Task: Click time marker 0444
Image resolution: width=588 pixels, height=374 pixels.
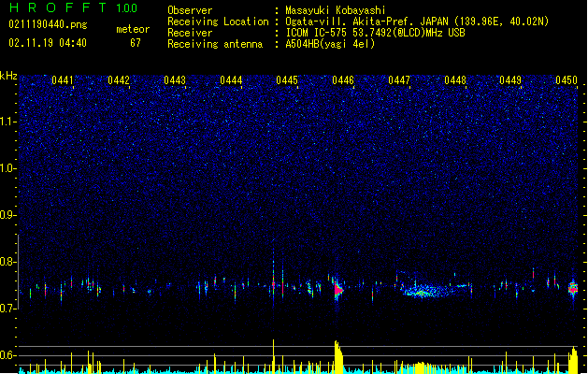Action: pyautogui.click(x=231, y=80)
